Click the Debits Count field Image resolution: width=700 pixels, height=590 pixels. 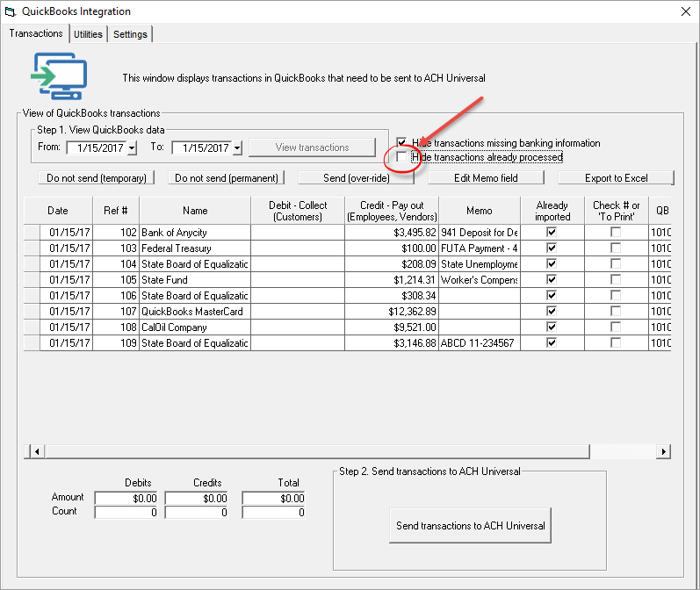tap(126, 513)
